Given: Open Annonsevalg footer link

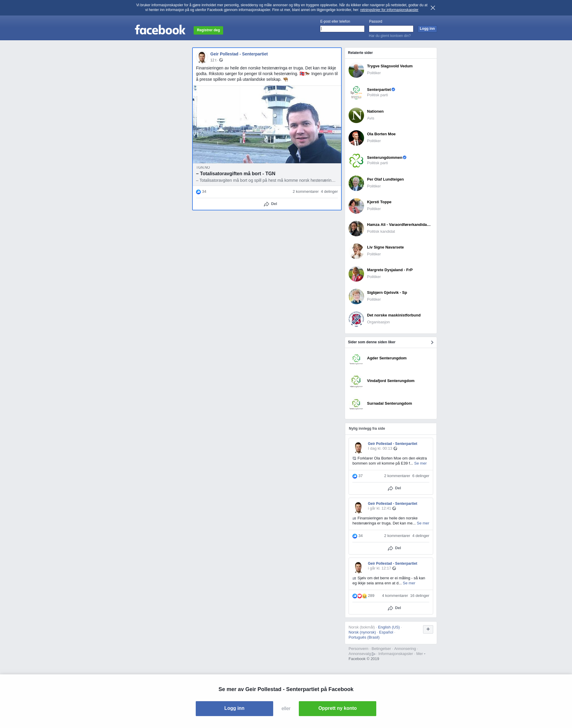Looking at the screenshot, I should click(x=362, y=654).
